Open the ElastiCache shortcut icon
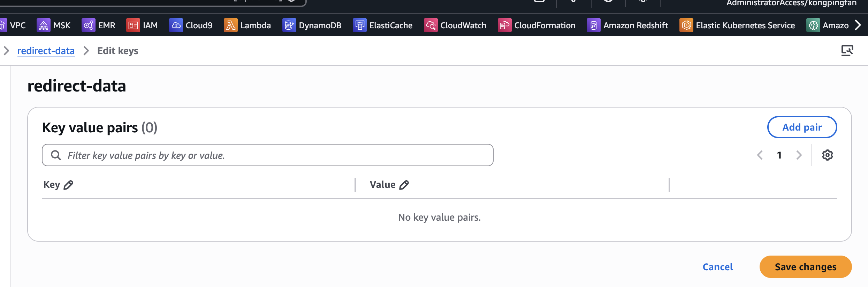The image size is (868, 287). click(359, 25)
